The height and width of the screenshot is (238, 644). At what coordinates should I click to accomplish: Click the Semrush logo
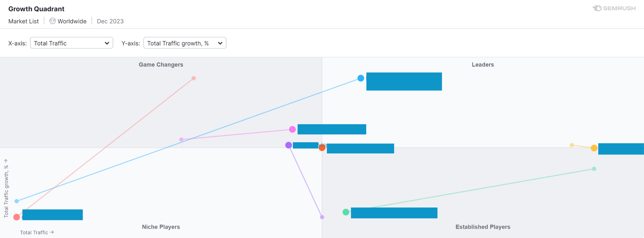(x=614, y=8)
